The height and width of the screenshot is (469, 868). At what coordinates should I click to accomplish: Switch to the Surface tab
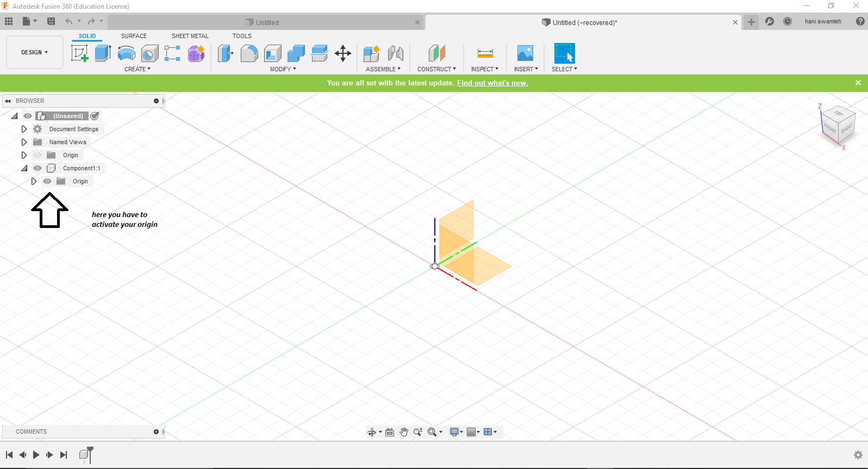(134, 36)
